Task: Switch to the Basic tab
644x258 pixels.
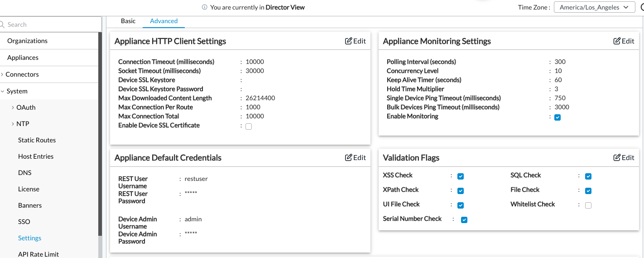Action: 128,21
